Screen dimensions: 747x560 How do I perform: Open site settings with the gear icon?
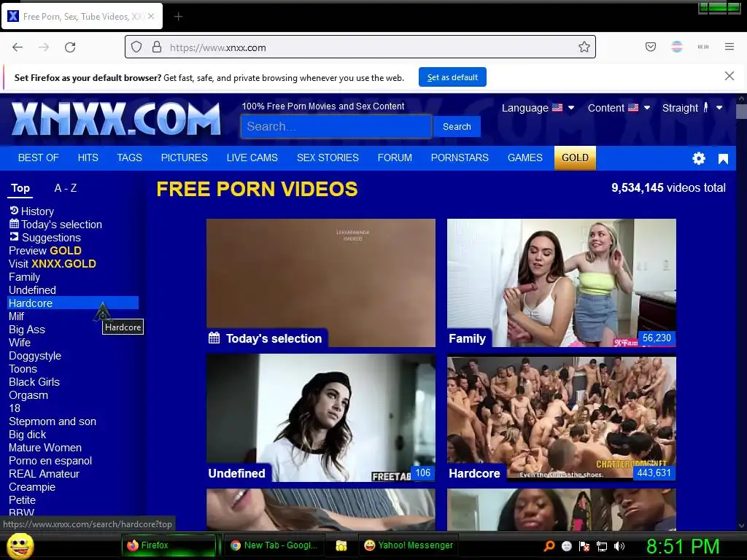point(698,158)
